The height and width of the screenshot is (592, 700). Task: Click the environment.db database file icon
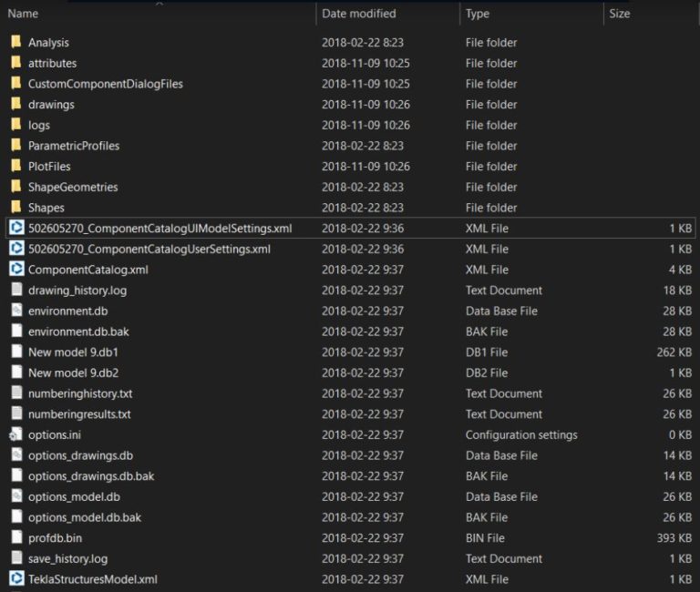tap(16, 311)
